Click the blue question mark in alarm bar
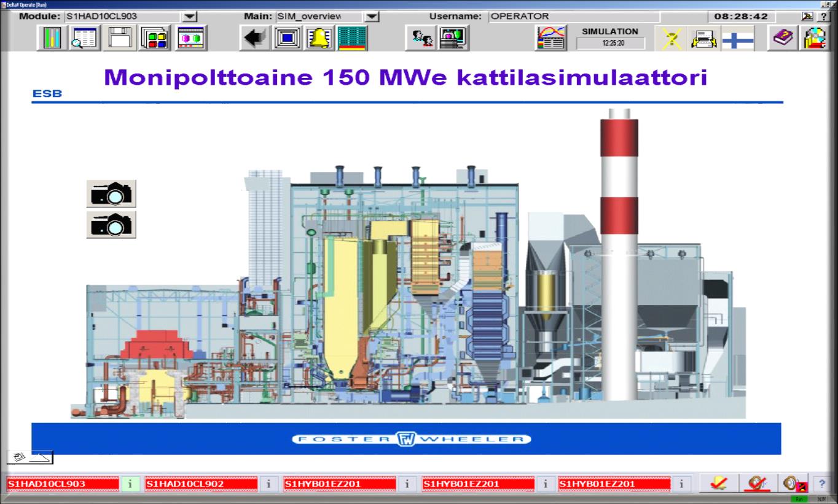Viewport: 838px width, 504px height. [x=822, y=484]
